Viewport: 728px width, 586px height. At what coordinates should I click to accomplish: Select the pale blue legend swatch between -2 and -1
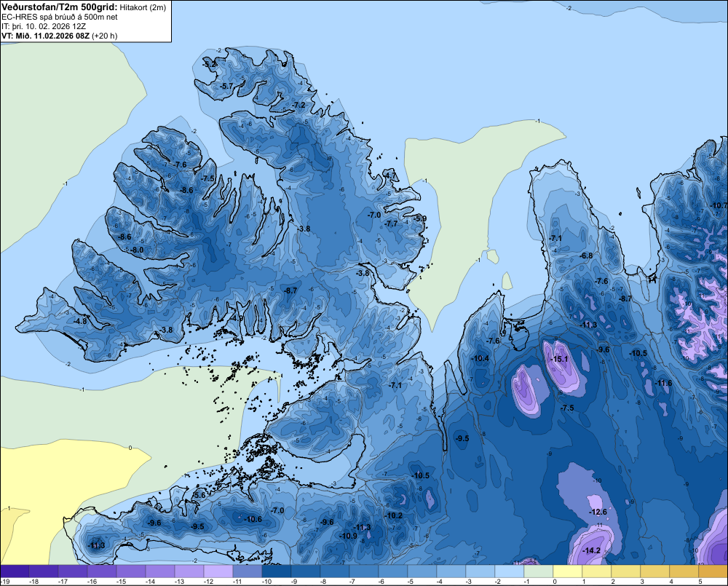click(x=510, y=571)
